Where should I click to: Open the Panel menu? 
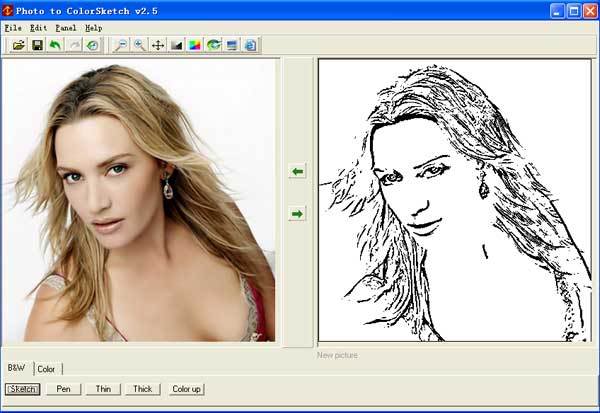tap(65, 28)
